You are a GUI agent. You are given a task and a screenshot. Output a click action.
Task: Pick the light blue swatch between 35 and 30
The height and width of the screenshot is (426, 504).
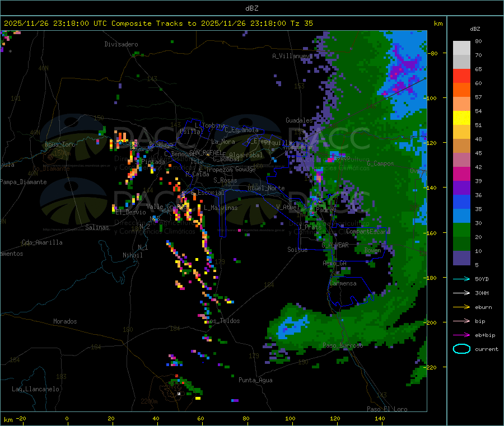(461, 216)
